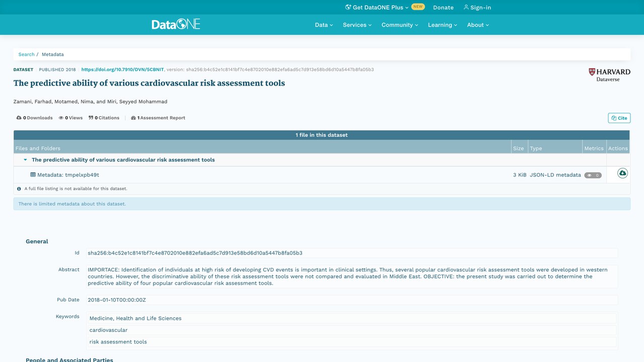
Task: Expand the Learning menu
Action: [x=443, y=25]
